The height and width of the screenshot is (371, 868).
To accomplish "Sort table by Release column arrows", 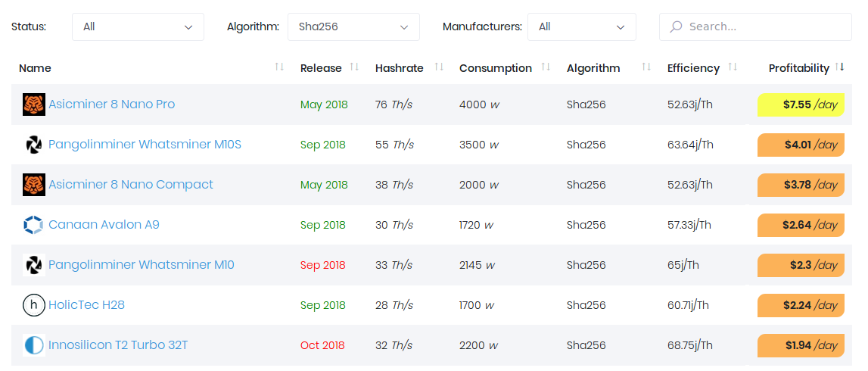I will point(355,67).
